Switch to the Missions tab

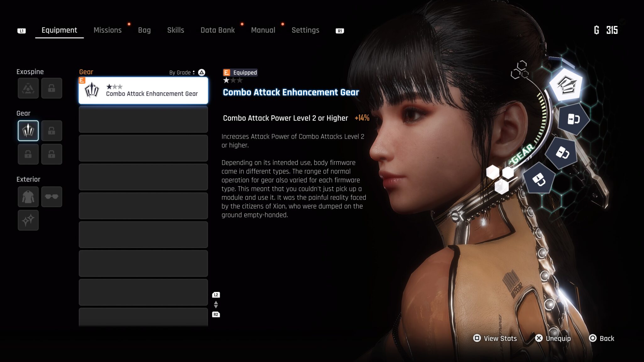(x=107, y=30)
